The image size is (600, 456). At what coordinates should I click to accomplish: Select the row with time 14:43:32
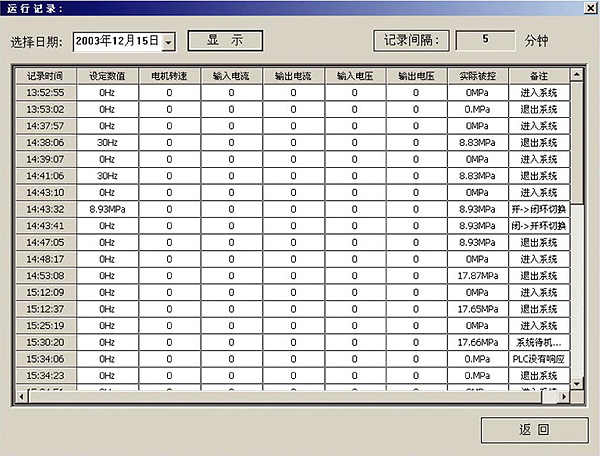coord(45,209)
